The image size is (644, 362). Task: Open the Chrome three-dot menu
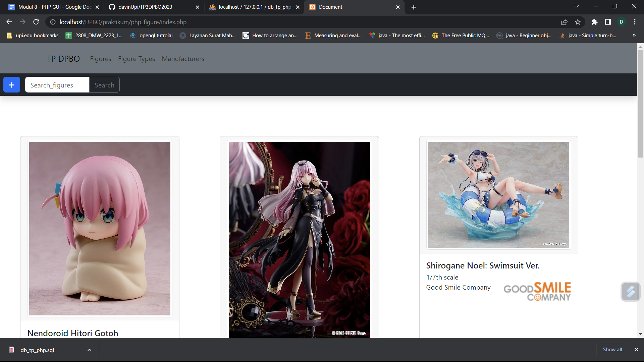635,22
